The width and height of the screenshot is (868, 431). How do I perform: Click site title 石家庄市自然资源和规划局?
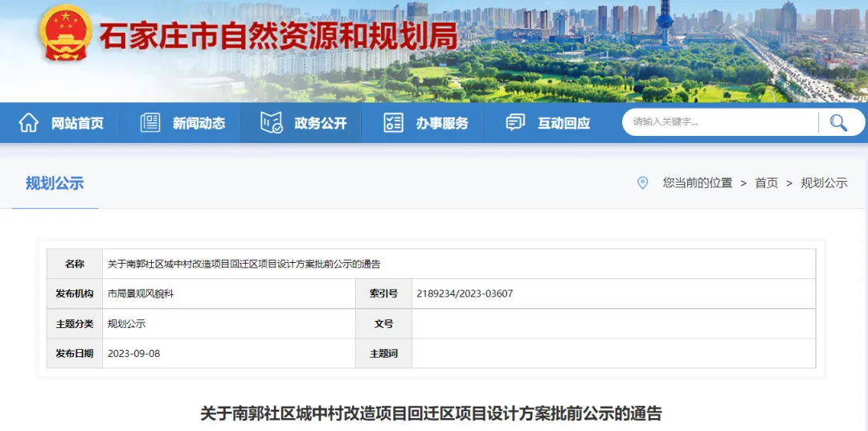(x=278, y=36)
